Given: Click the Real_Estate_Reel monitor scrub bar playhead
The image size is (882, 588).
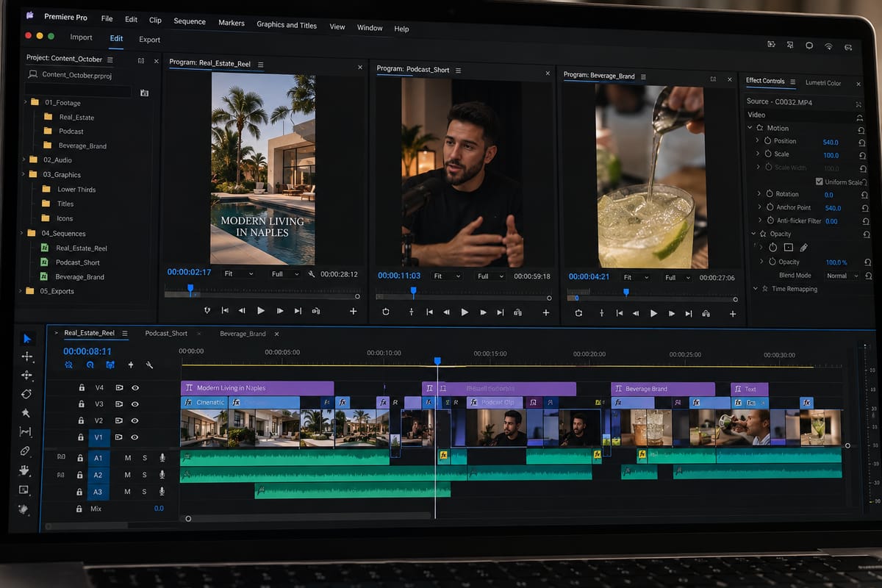Looking at the screenshot, I should tap(190, 290).
